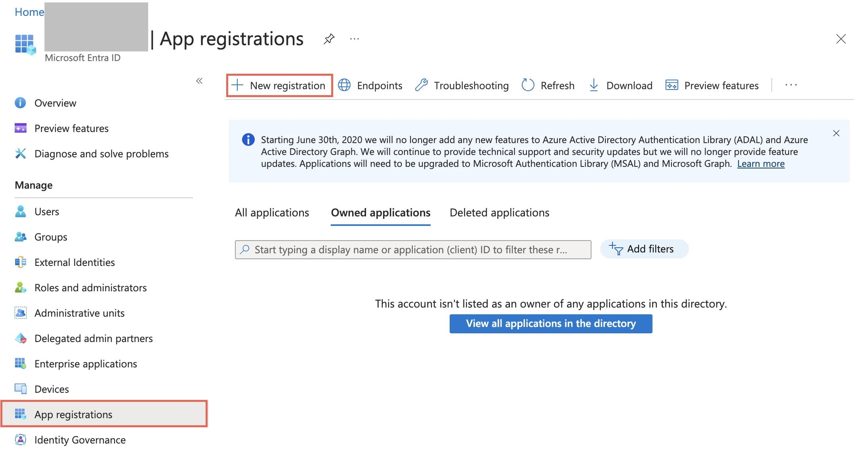
Task: Close the App registrations blade
Action: click(841, 39)
